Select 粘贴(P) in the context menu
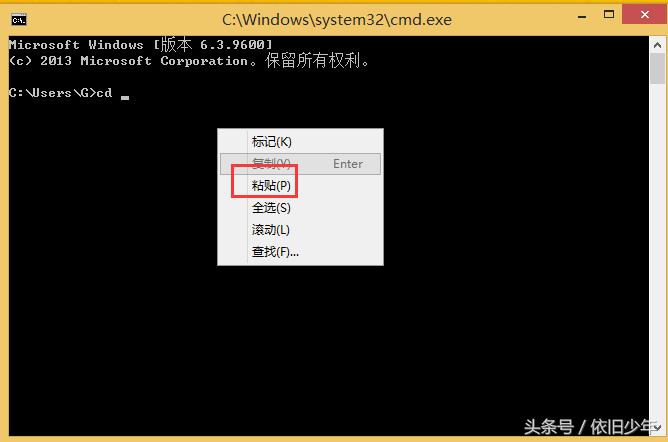The width and height of the screenshot is (668, 442). pos(300,186)
